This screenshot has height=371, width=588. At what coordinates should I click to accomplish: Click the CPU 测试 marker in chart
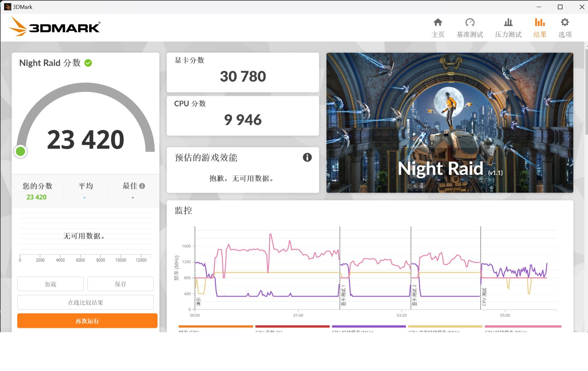coord(484,297)
